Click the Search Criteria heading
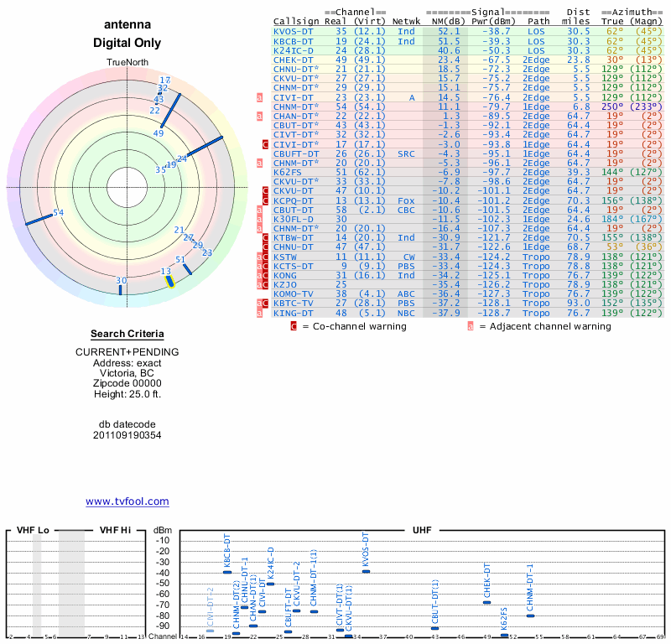The image size is (671, 644). (127, 334)
